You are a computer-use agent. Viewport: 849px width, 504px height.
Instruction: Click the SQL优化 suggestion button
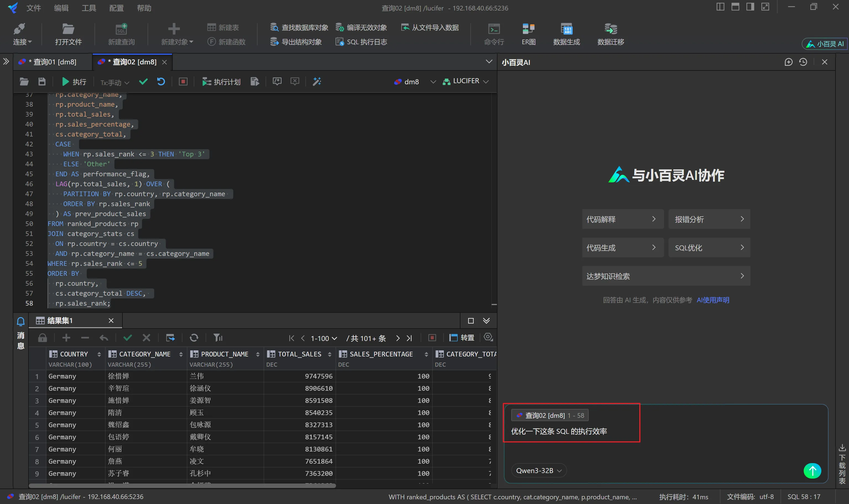(709, 248)
